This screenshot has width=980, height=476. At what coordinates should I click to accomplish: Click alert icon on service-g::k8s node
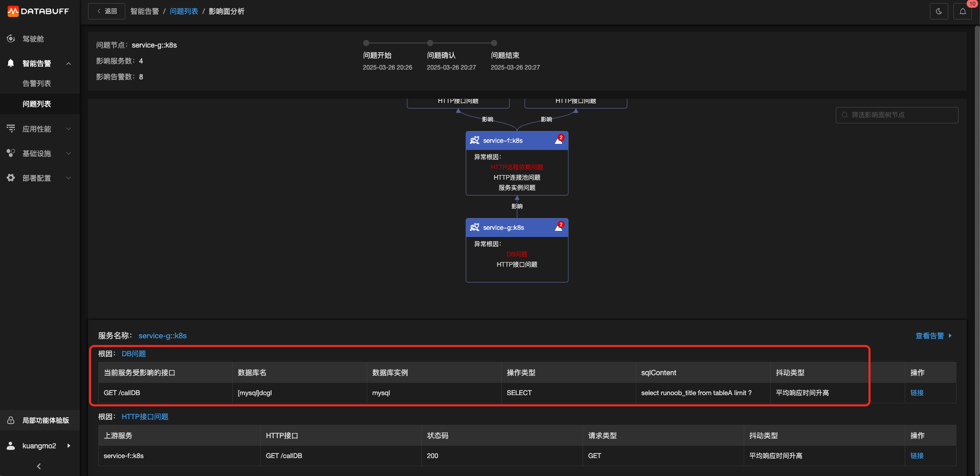click(x=559, y=227)
